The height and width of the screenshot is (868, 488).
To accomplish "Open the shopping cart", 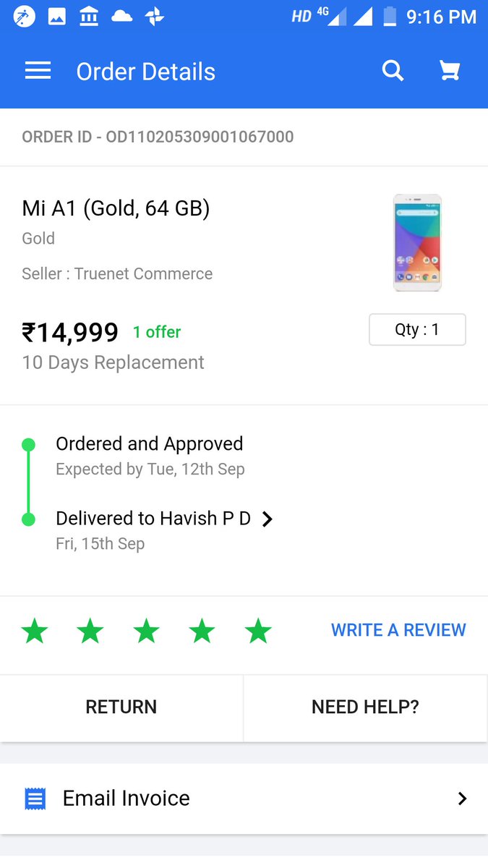I will tap(450, 71).
